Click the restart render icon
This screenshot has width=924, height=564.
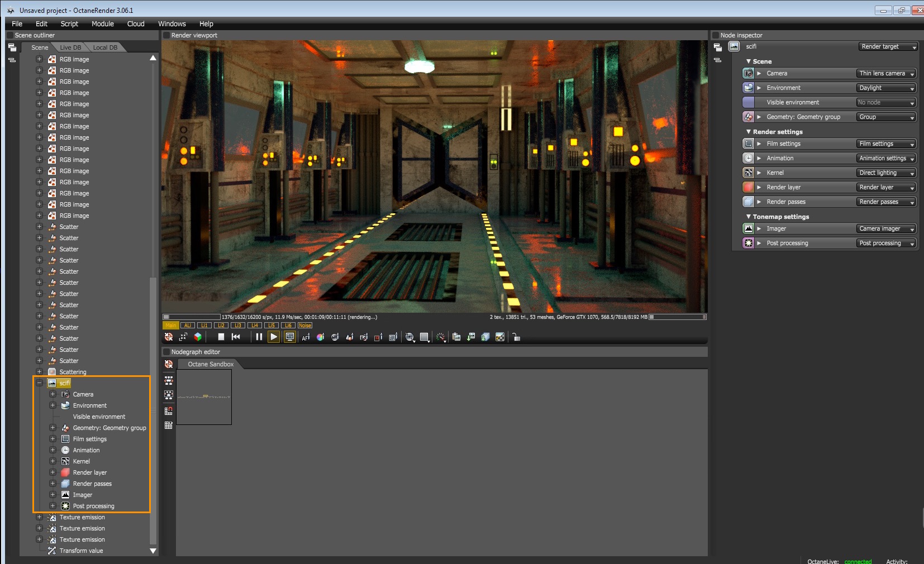[236, 337]
